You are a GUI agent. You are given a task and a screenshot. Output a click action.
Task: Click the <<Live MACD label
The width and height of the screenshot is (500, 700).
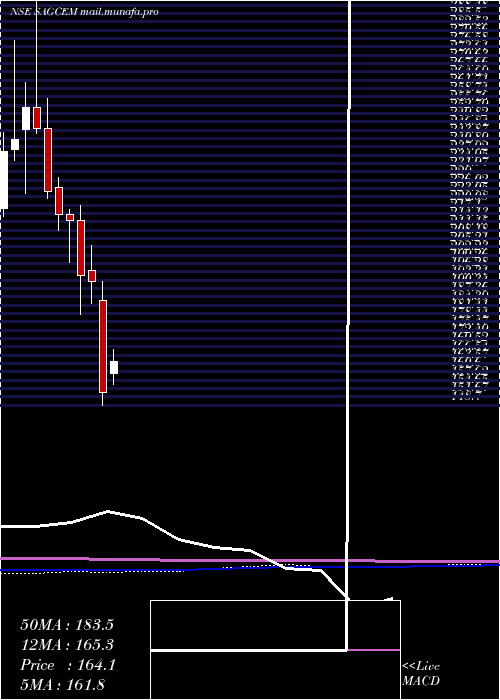[x=421, y=674]
